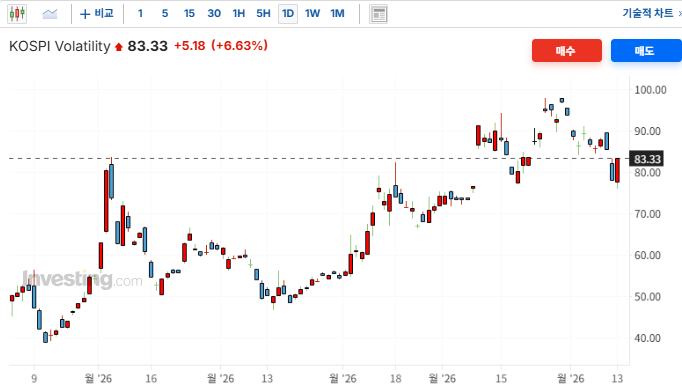Screen dimensions: 682x391
Task: Click the +5.18 (+6.63%) change text
Action: [x=221, y=46]
